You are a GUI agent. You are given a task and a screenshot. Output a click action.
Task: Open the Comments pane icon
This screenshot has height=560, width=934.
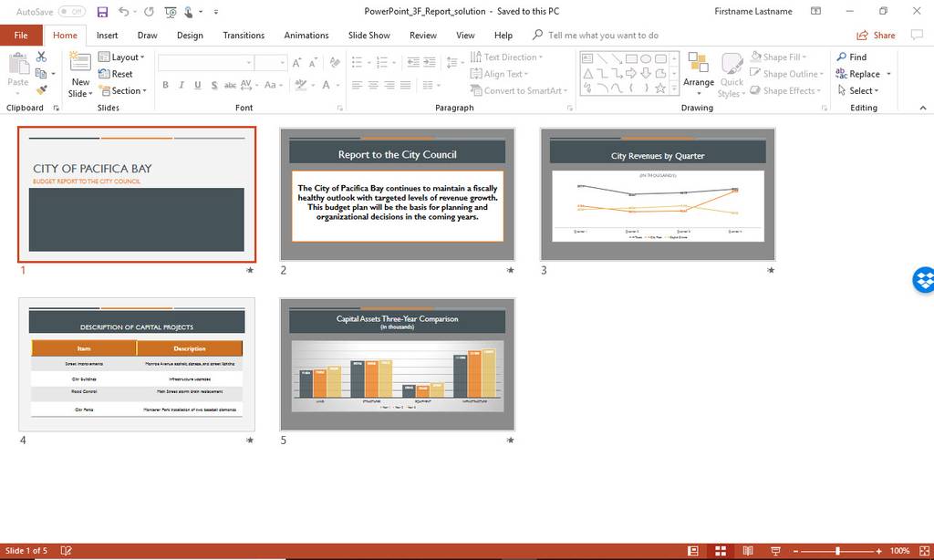pos(917,36)
